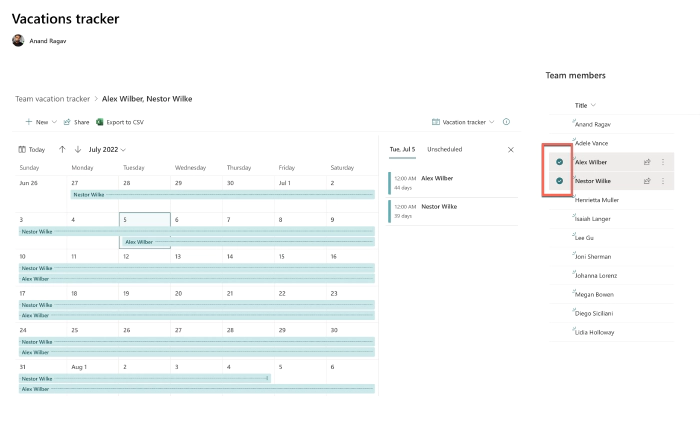700x422 pixels.
Task: Go to previous month with up arrow
Action: pos(62,150)
